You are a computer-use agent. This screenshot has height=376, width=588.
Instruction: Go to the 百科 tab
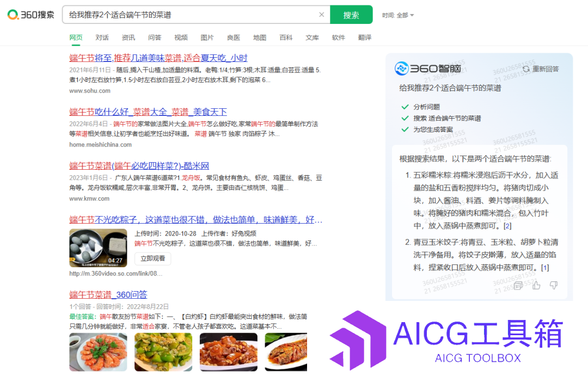[x=286, y=38]
